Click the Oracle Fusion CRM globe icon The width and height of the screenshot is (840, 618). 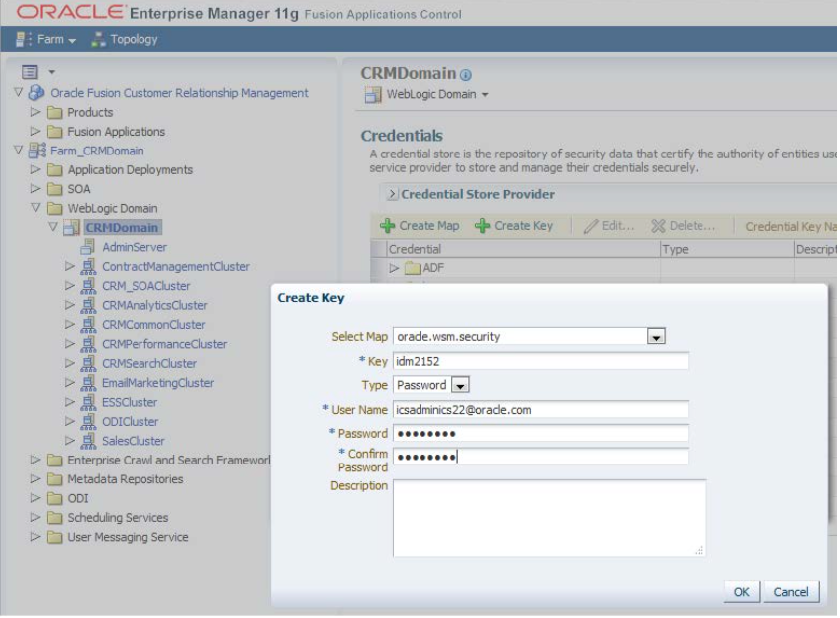(x=36, y=92)
